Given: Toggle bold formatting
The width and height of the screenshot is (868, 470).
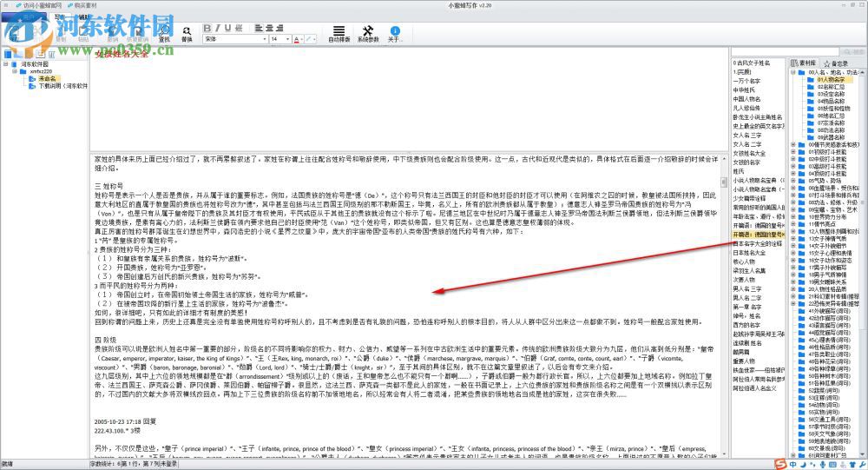Looking at the screenshot, I should [207, 28].
